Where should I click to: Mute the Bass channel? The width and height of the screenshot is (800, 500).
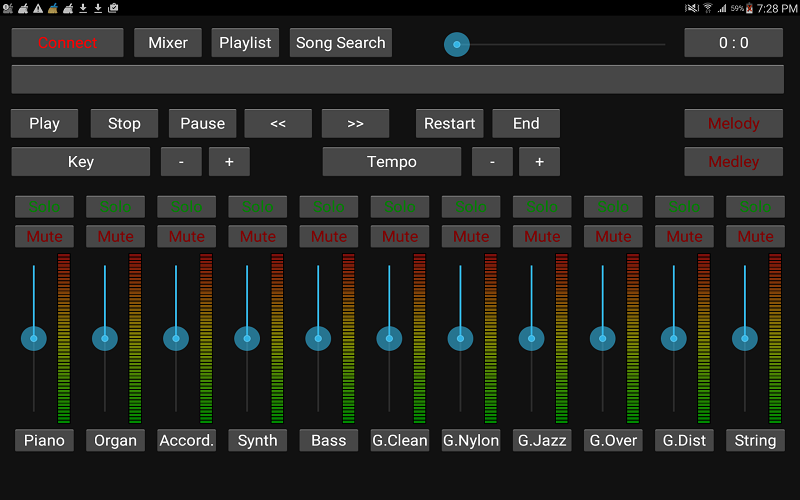point(329,236)
